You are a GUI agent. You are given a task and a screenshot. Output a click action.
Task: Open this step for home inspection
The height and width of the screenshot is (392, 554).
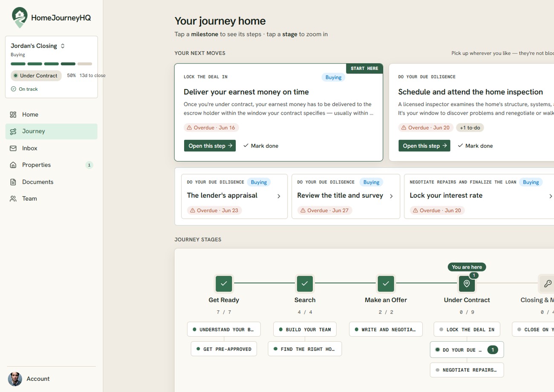tap(424, 146)
